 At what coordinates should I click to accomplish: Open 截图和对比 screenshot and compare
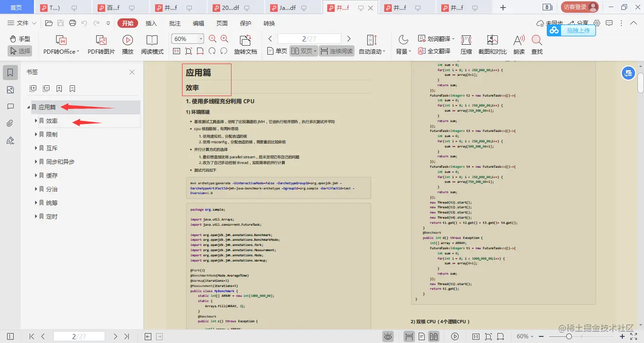[x=493, y=45]
